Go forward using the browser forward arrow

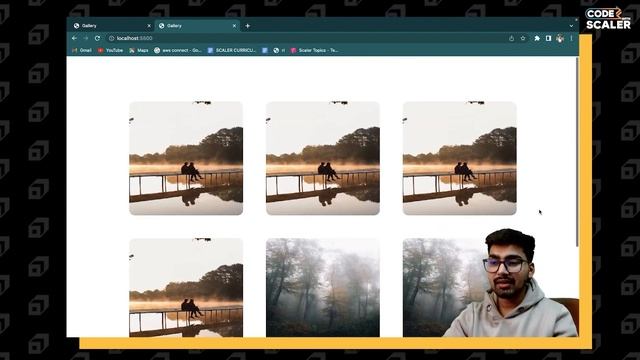coord(86,38)
